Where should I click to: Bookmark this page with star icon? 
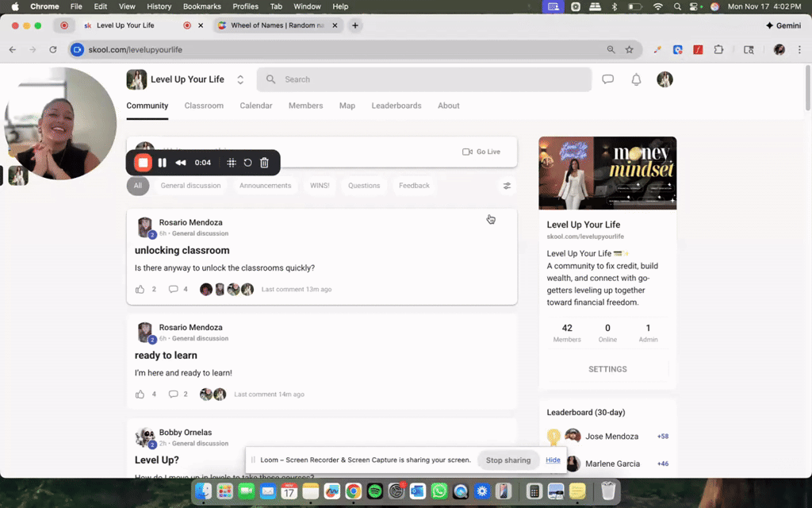point(629,50)
